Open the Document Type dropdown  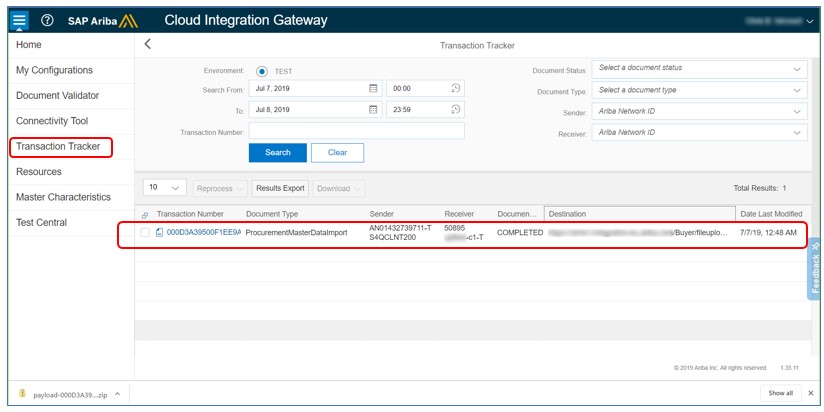pos(699,90)
